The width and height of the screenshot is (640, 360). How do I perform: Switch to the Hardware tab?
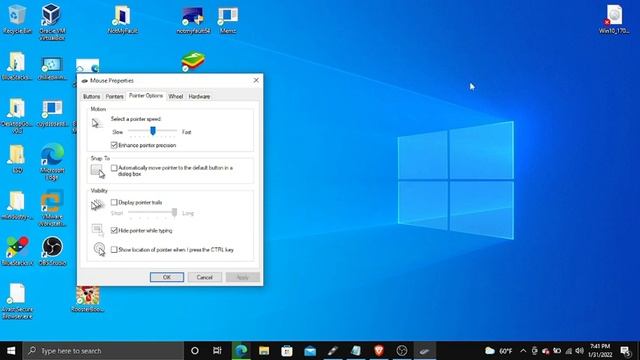(x=199, y=96)
